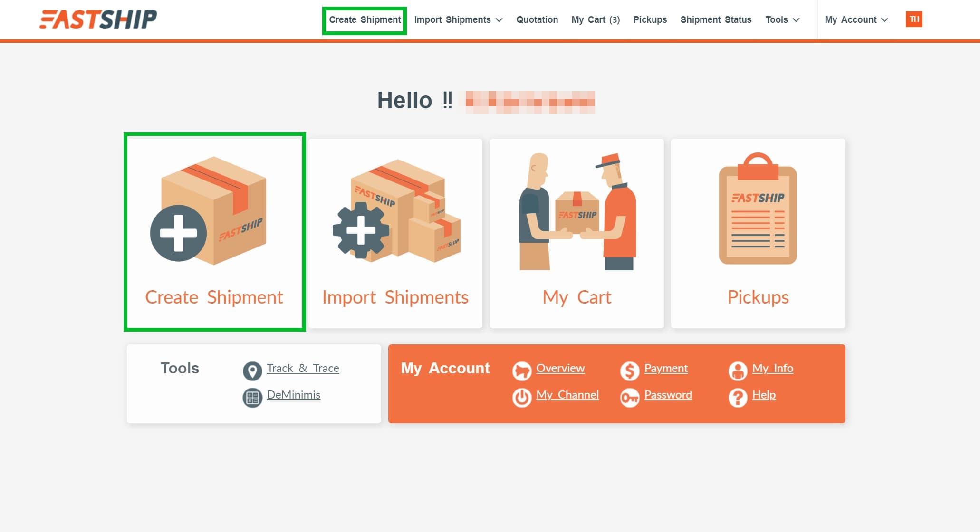Click the My Cart delivery people illustration

tap(577, 211)
